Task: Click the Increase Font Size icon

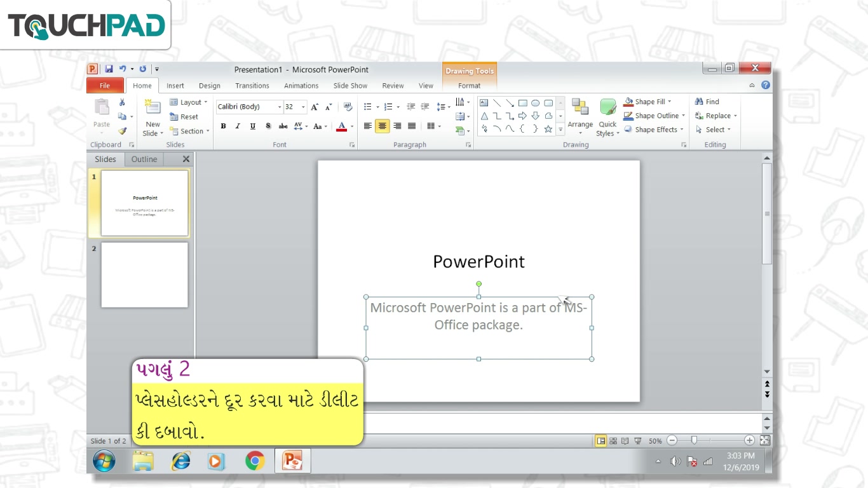Action: 315,107
